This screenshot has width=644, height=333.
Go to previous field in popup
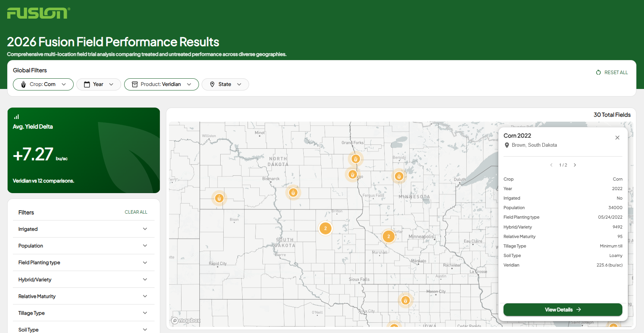pyautogui.click(x=551, y=165)
